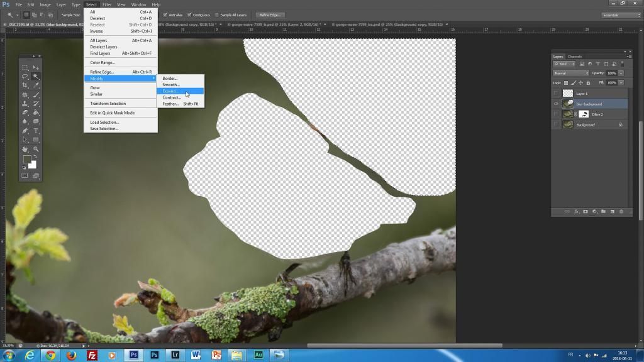Open the Add layer mask icon
Screen dimensions: 644x362
(586, 212)
